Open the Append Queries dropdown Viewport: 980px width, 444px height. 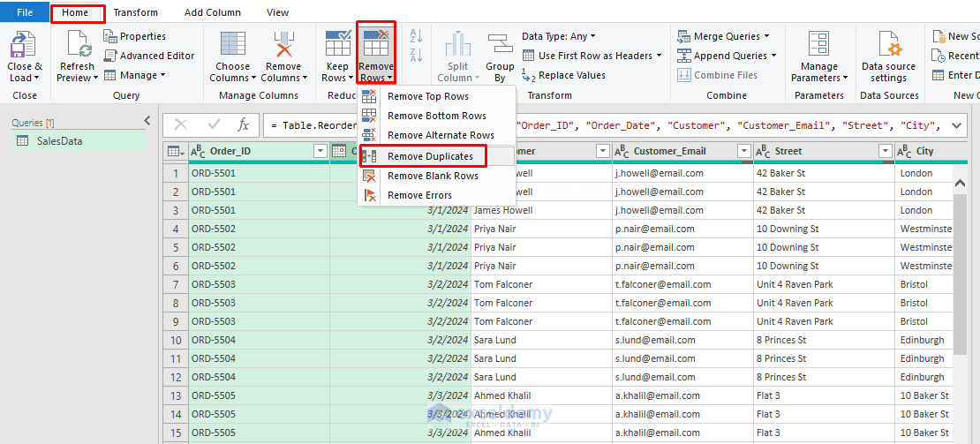coord(773,56)
